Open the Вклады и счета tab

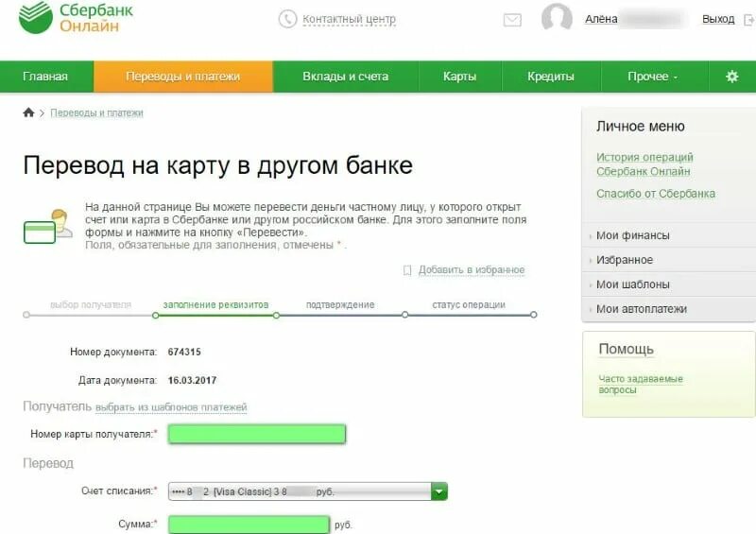coord(345,77)
